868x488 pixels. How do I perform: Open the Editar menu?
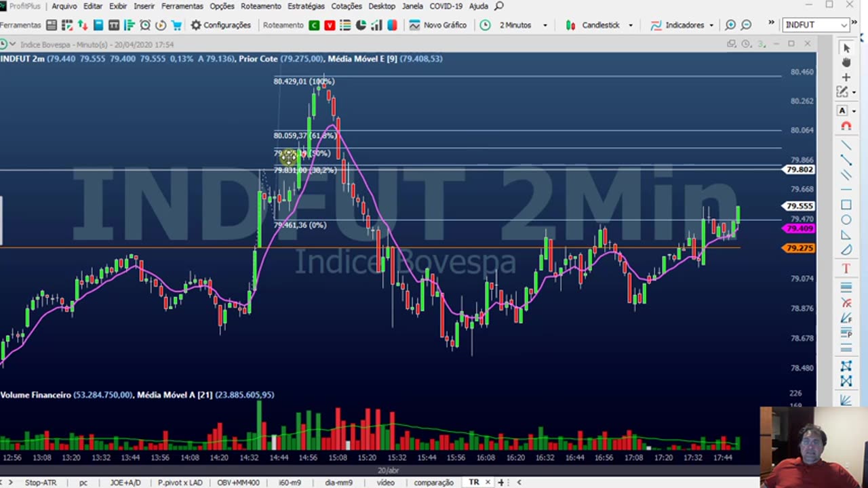[92, 6]
